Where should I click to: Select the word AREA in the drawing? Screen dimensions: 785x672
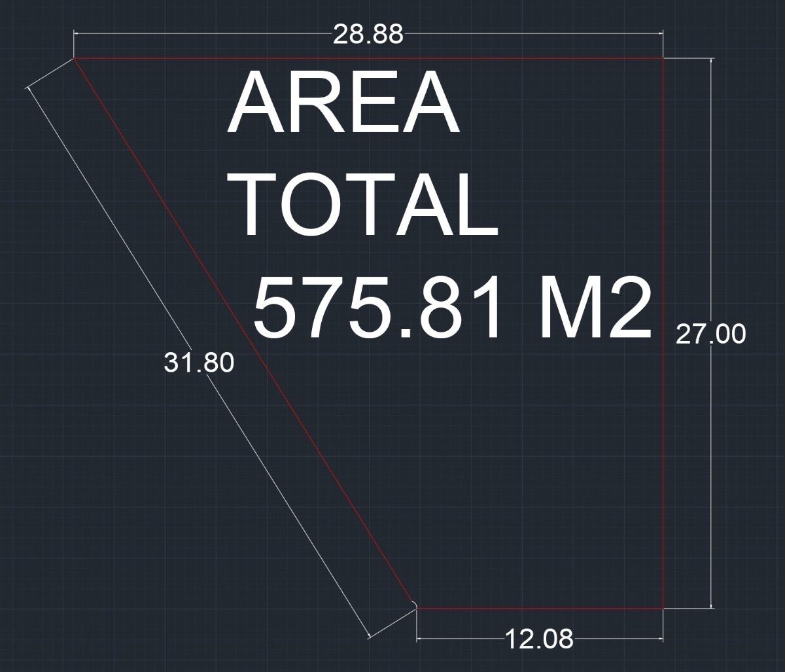pos(343,105)
